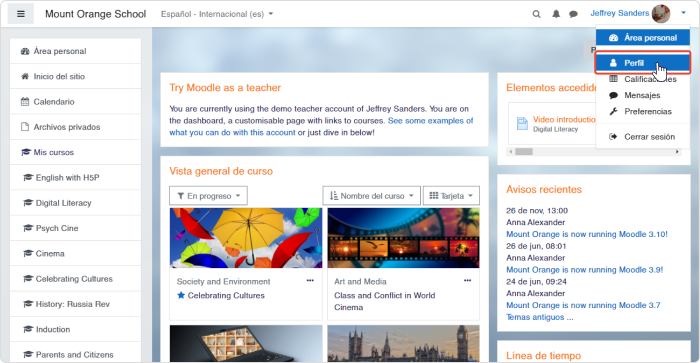Click the table icon beside Calificaciones

click(613, 79)
